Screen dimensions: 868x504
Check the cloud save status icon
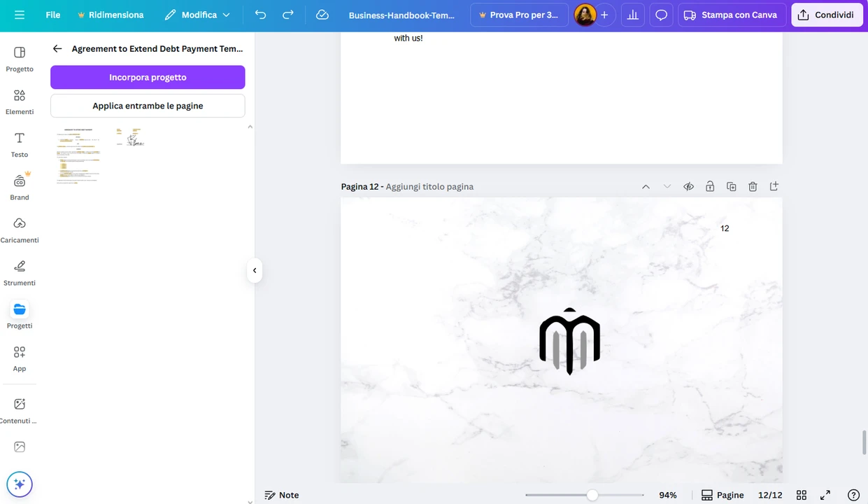pyautogui.click(x=322, y=15)
